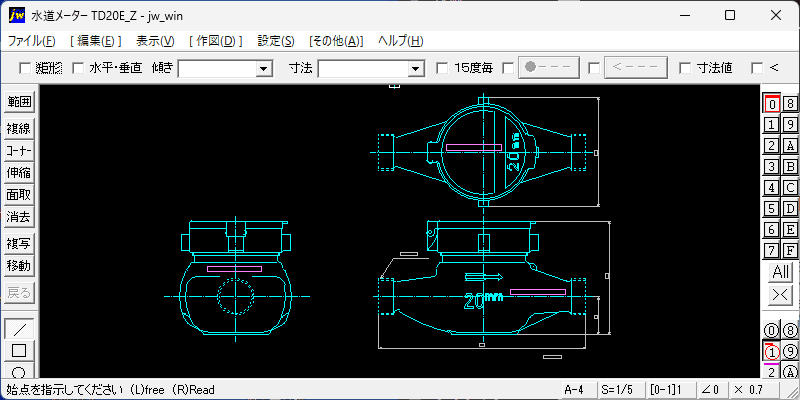The image size is (800, 400).
Task: Click inside the 寸法 input field
Action: (x=363, y=68)
